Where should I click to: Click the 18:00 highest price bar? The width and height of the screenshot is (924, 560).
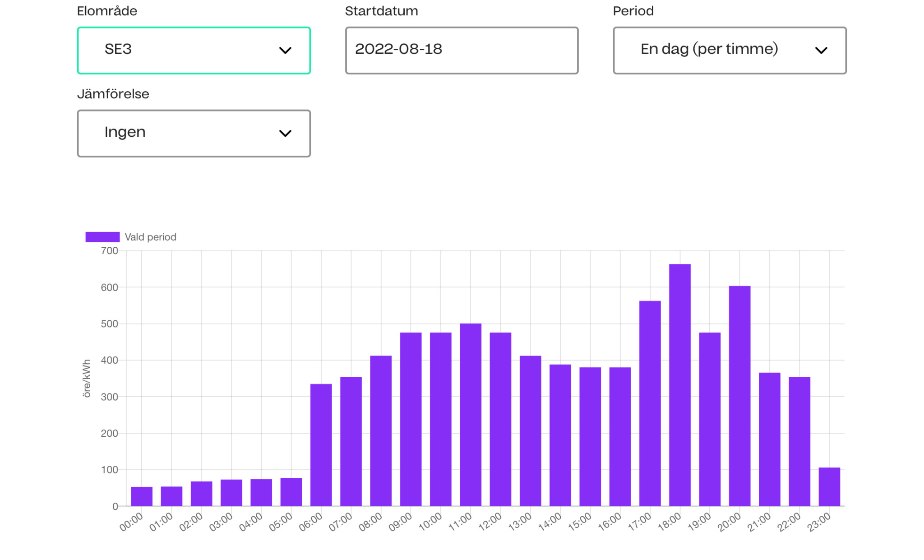pyautogui.click(x=679, y=384)
